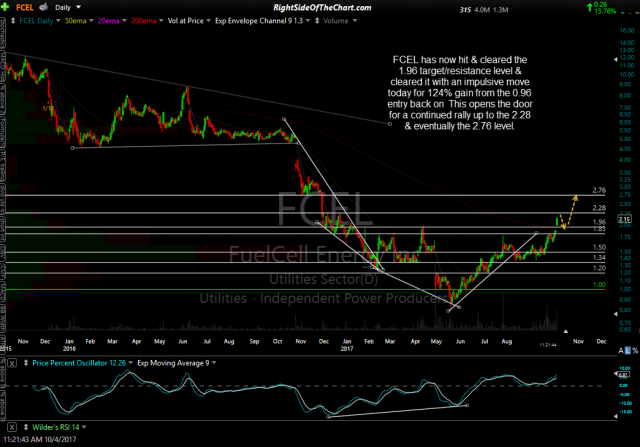Open the Wilder's RSI 14 dropdown

(84, 427)
